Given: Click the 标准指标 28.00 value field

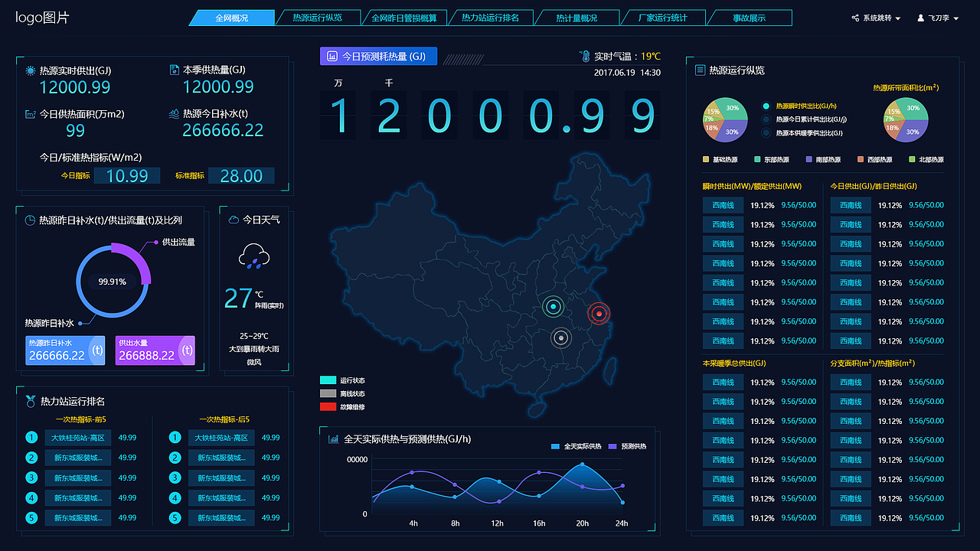Looking at the screenshot, I should (241, 176).
